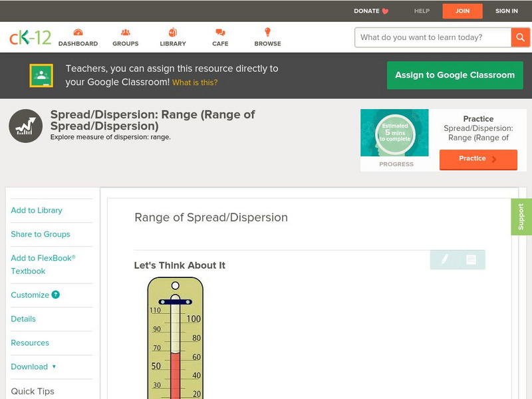Click Add to FlexBook Textbook
Image resolution: width=532 pixels, height=399 pixels.
click(43, 264)
